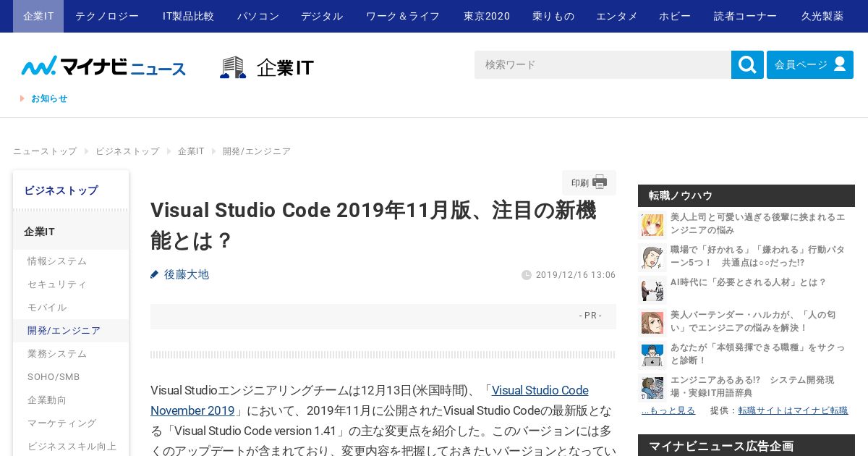Open the 会員ページ user icon button
868x456 pixels.
coord(839,64)
